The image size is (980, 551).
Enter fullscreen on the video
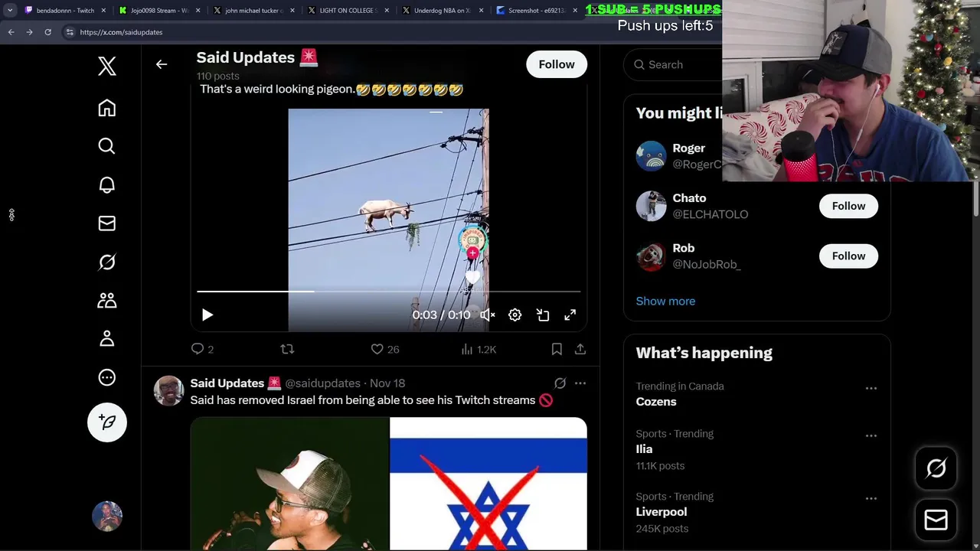point(570,315)
